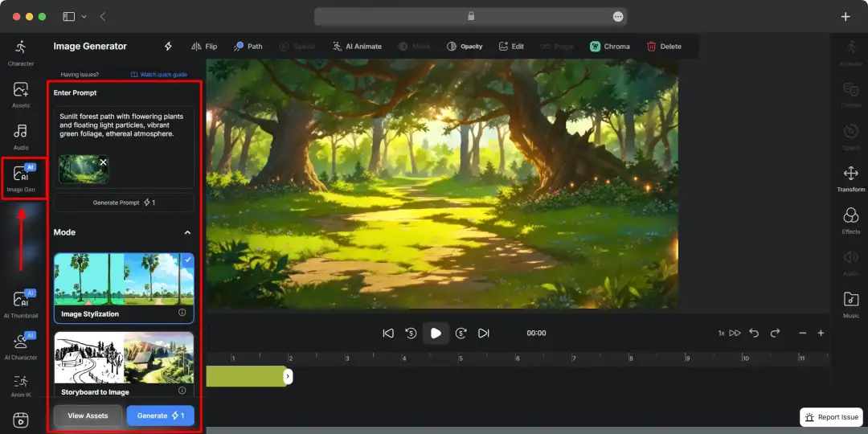The height and width of the screenshot is (434, 868).
Task: Select the Storyboard to Image mode
Action: coord(124,365)
